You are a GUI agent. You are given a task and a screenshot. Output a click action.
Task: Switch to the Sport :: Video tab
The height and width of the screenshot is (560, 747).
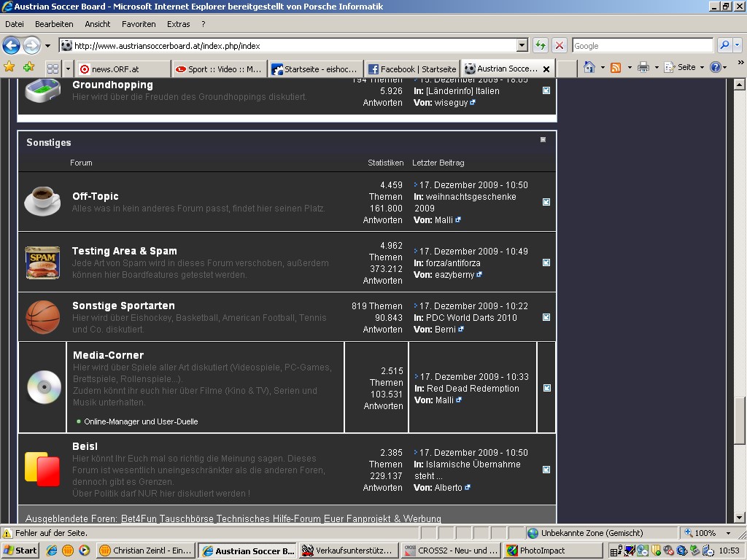219,69
